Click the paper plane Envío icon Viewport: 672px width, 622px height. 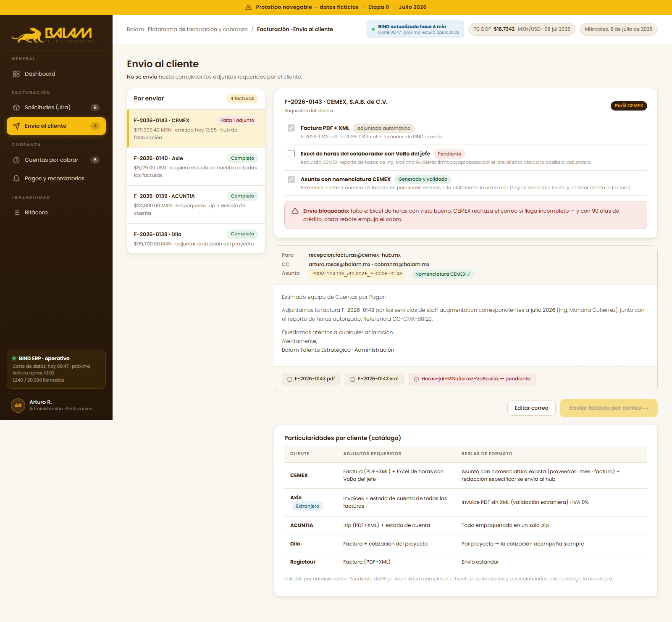tap(16, 126)
